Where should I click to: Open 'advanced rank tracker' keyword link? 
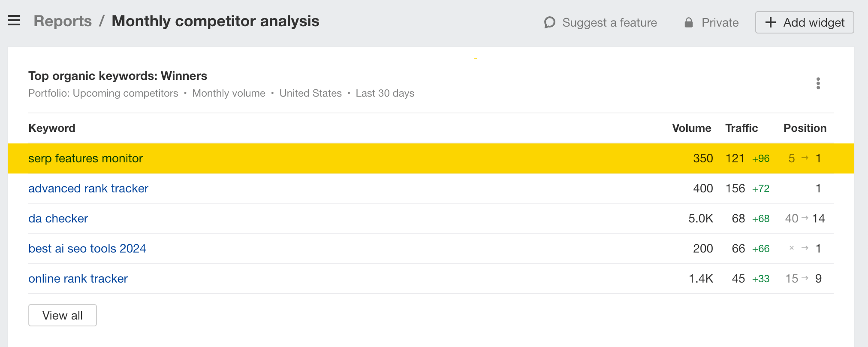(x=88, y=189)
